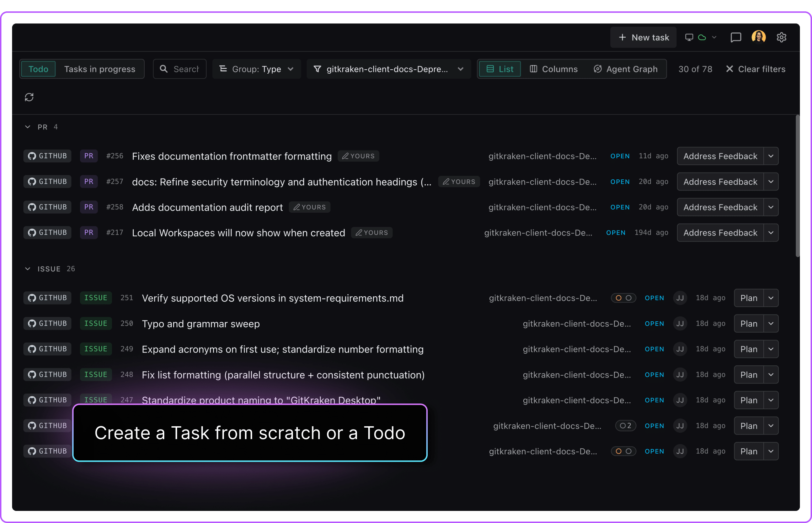The height and width of the screenshot is (523, 812).
Task: Click Plan for issue 248
Action: [749, 375]
